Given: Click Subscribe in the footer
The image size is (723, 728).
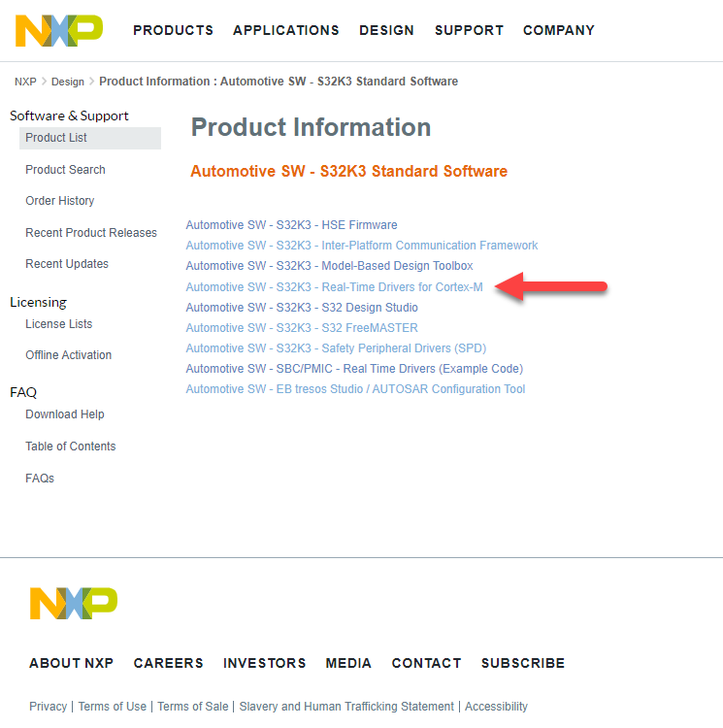Looking at the screenshot, I should coord(522,663).
